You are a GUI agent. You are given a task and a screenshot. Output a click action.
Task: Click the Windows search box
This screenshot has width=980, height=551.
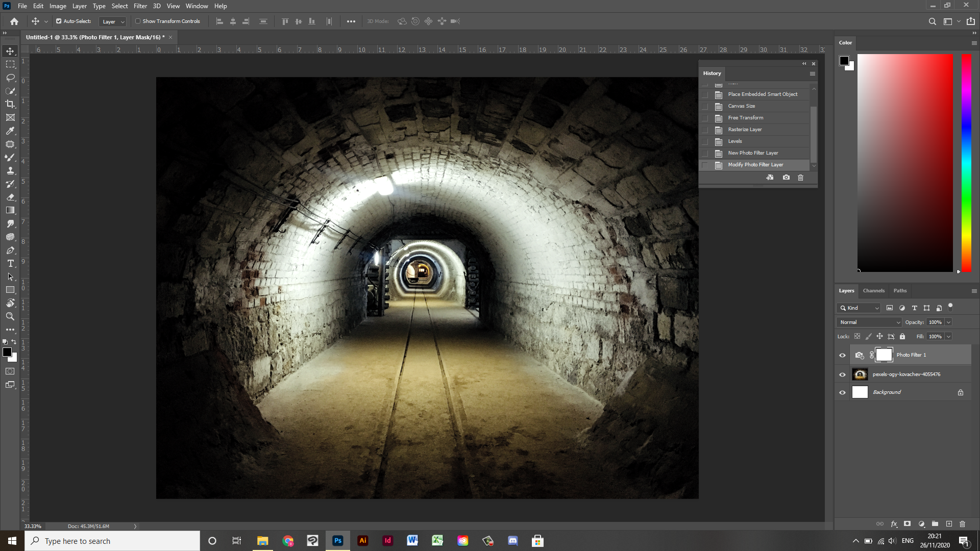pyautogui.click(x=112, y=541)
